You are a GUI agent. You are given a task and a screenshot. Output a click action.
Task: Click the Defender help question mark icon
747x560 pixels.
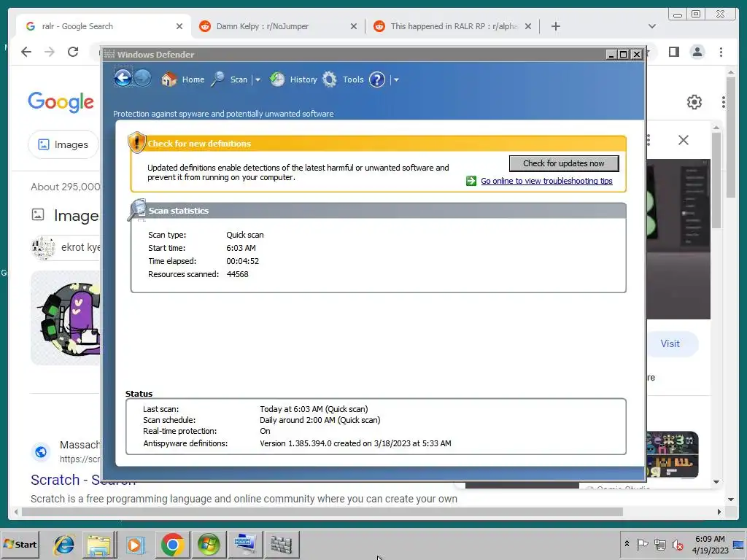point(377,79)
